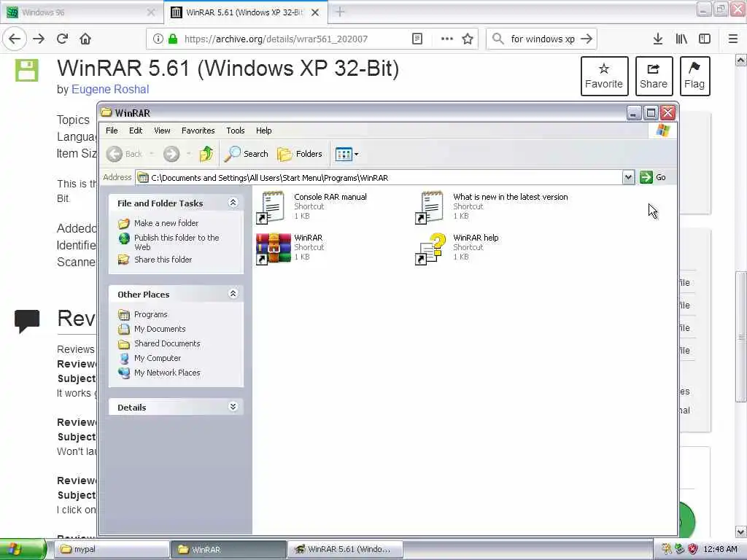The width and height of the screenshot is (747, 560).
Task: Open page actions three-dot menu
Action: pyautogui.click(x=447, y=39)
